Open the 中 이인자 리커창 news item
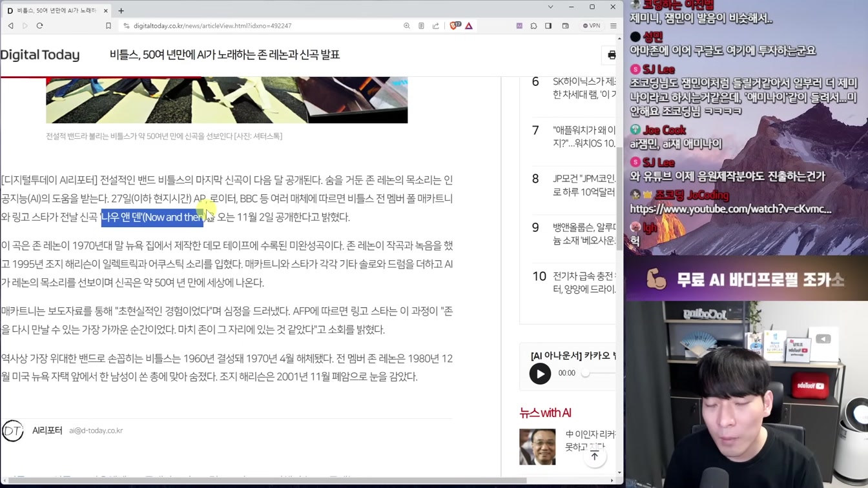The width and height of the screenshot is (868, 488). point(590,440)
